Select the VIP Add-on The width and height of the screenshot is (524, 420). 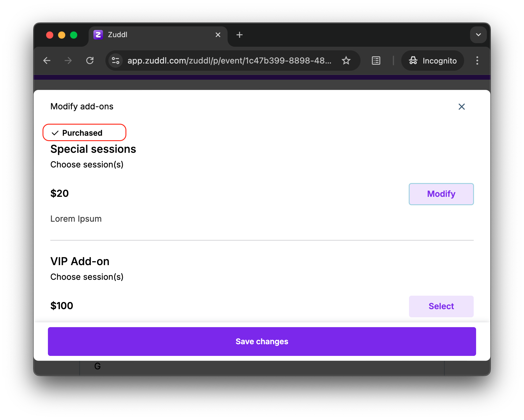click(x=441, y=306)
